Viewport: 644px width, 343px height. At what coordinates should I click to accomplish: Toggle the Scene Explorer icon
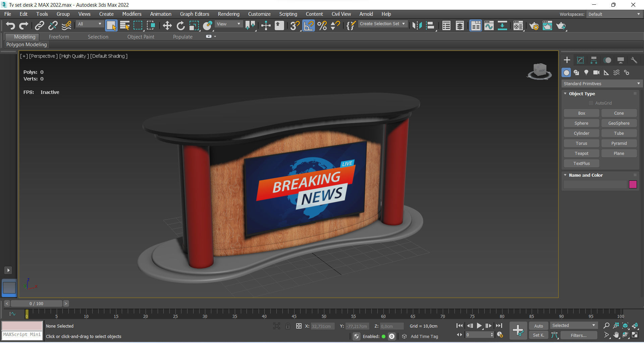click(x=446, y=26)
